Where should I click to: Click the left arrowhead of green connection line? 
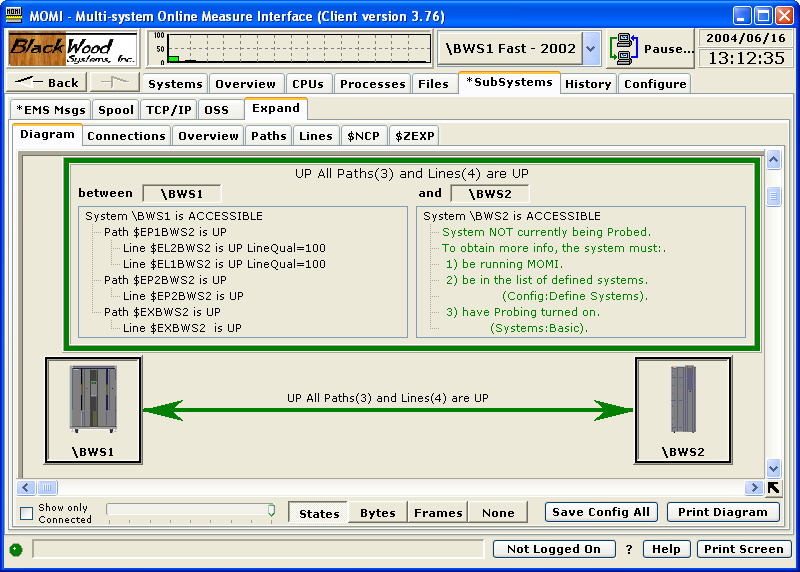coord(163,410)
